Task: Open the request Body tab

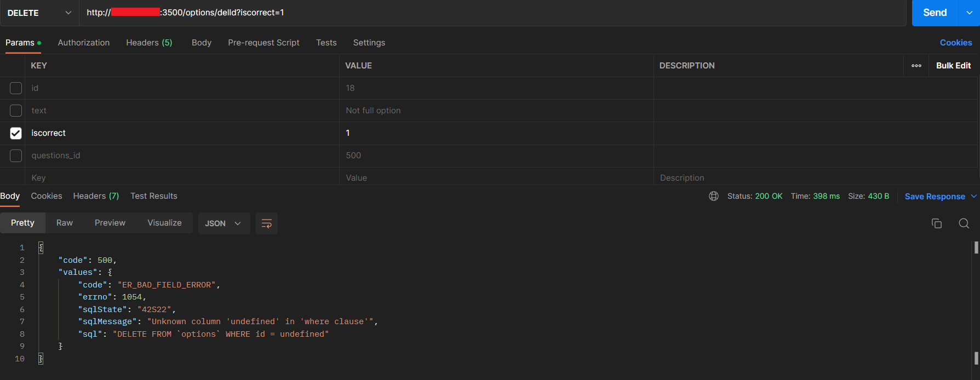Action: [x=202, y=43]
